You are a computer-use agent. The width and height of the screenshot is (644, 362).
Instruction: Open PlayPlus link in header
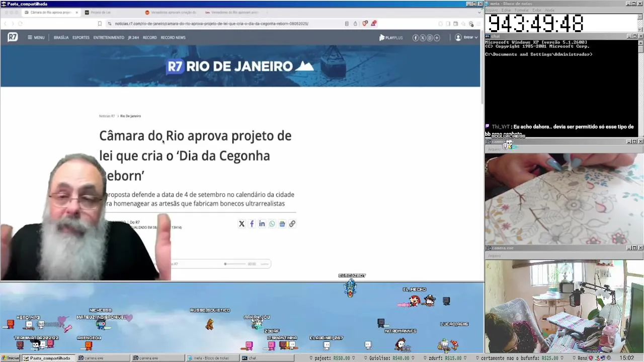[391, 38]
